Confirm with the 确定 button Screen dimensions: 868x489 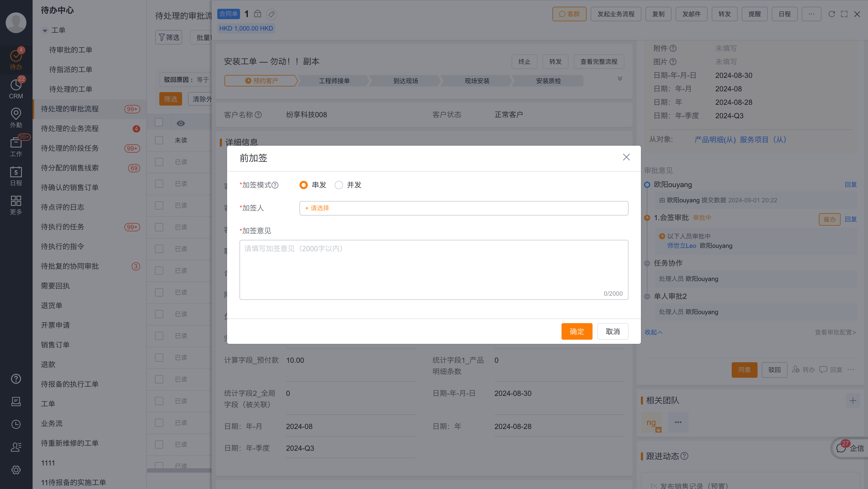[x=577, y=332]
